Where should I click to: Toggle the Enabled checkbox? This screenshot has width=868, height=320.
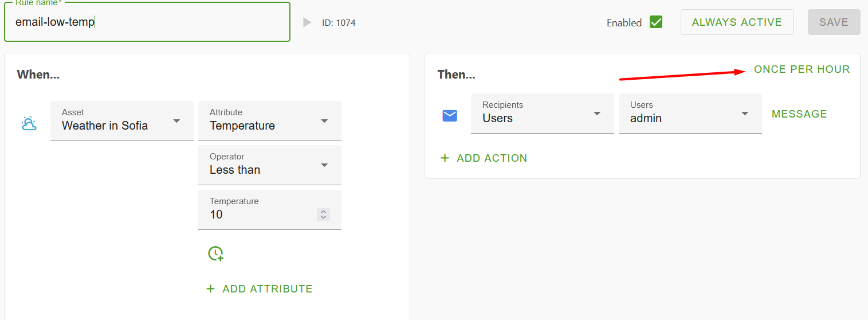click(x=656, y=22)
